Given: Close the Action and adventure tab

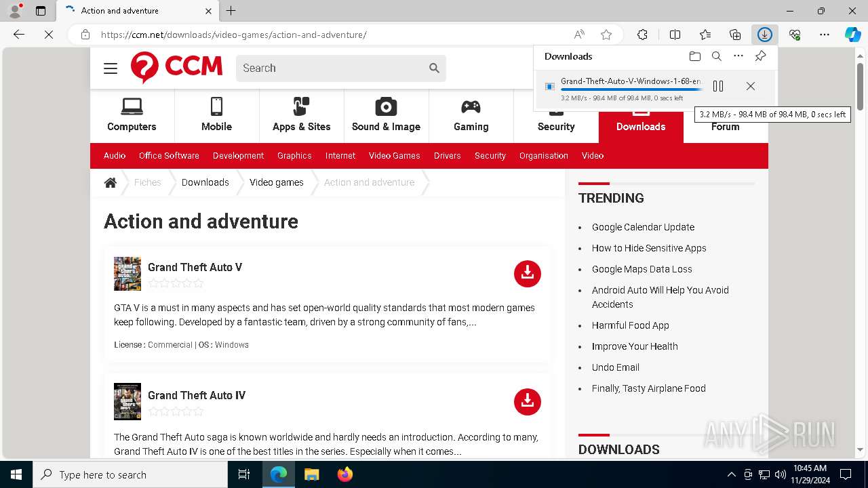Looking at the screenshot, I should coord(208,11).
